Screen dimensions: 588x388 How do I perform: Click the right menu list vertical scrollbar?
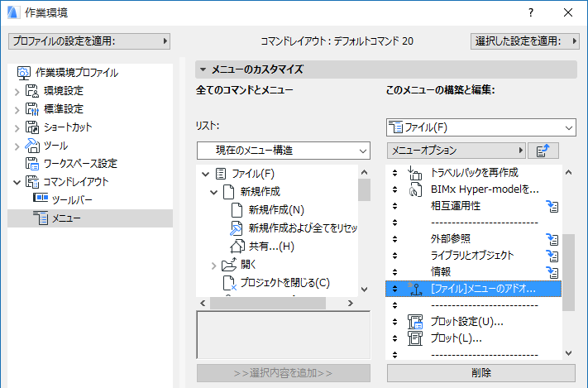click(568, 273)
